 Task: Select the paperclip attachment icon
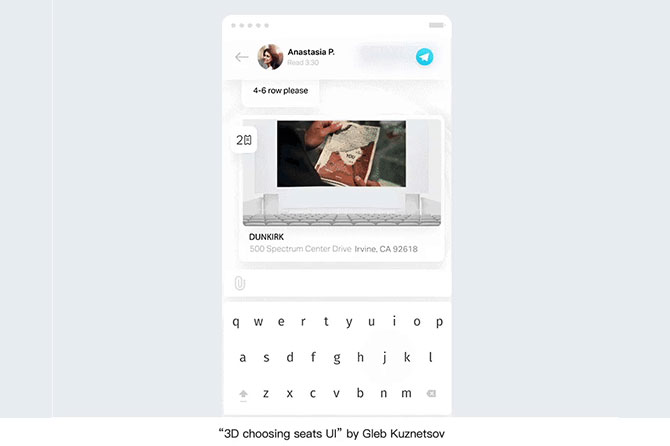coord(240,283)
